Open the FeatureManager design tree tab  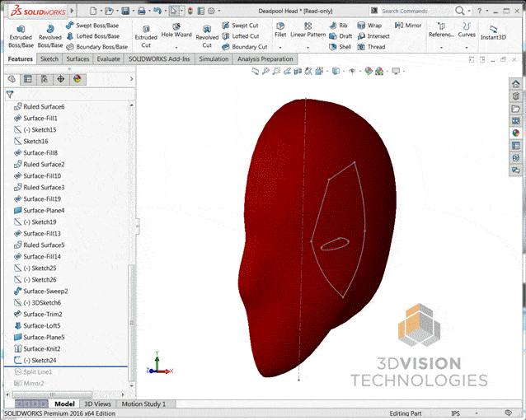(12, 79)
